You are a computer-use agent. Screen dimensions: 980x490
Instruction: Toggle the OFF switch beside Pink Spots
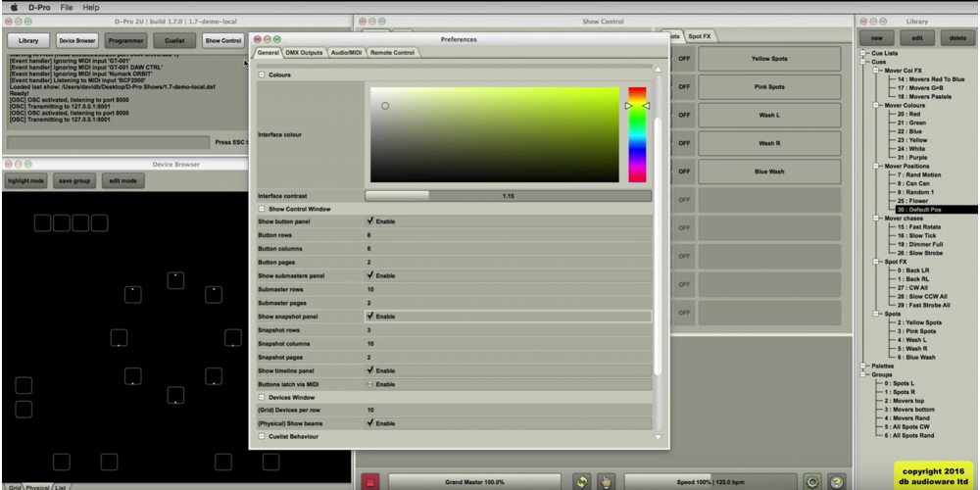(684, 87)
